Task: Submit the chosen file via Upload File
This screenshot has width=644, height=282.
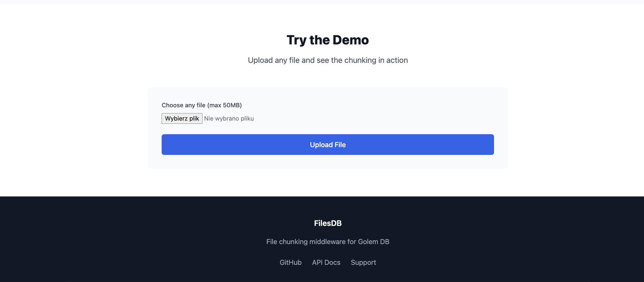Action: pyautogui.click(x=327, y=145)
